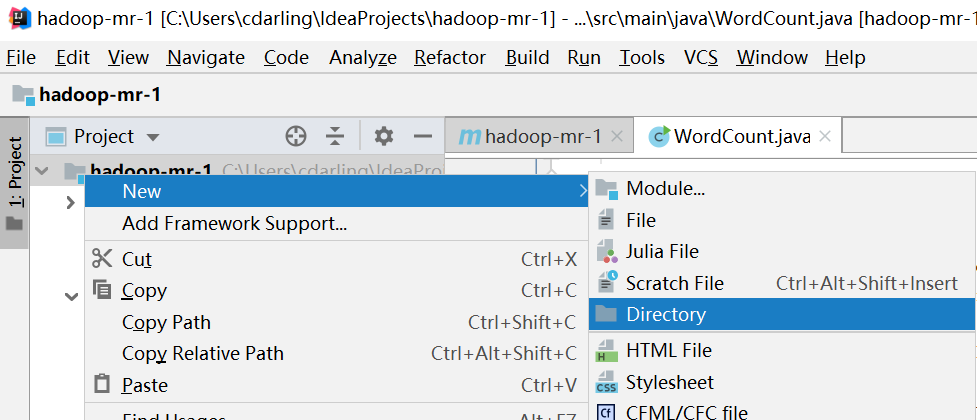The image size is (977, 420).
Task: Switch to the WordCount.java tab
Action: pos(738,136)
